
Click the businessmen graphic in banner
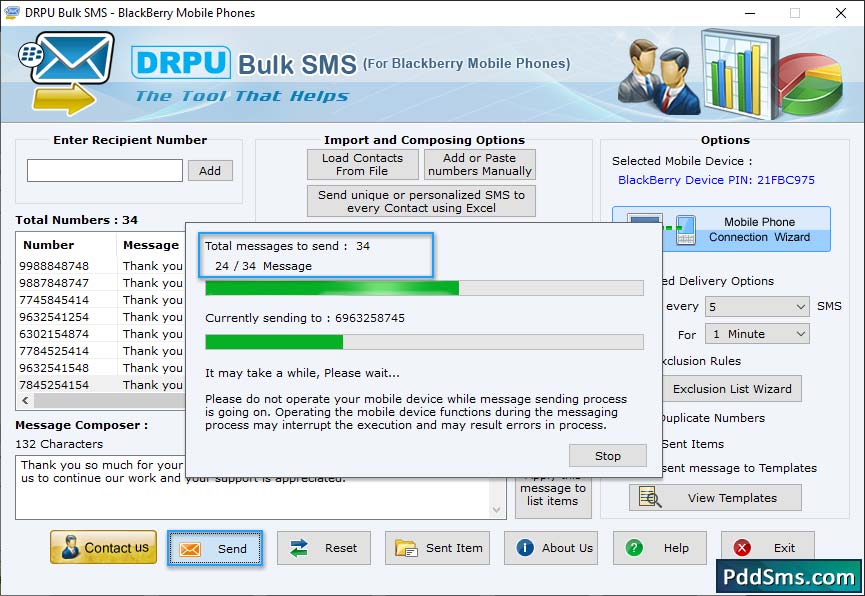point(658,77)
